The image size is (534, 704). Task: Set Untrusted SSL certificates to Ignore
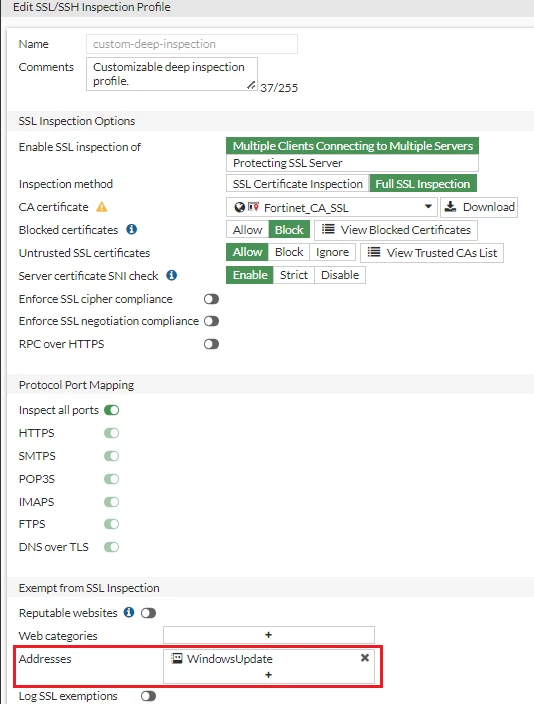[x=332, y=252]
